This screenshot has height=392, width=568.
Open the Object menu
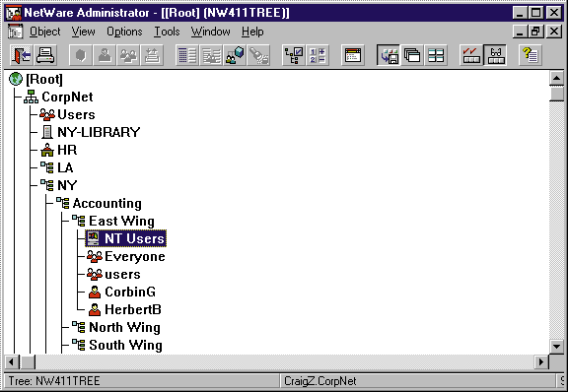click(x=45, y=32)
